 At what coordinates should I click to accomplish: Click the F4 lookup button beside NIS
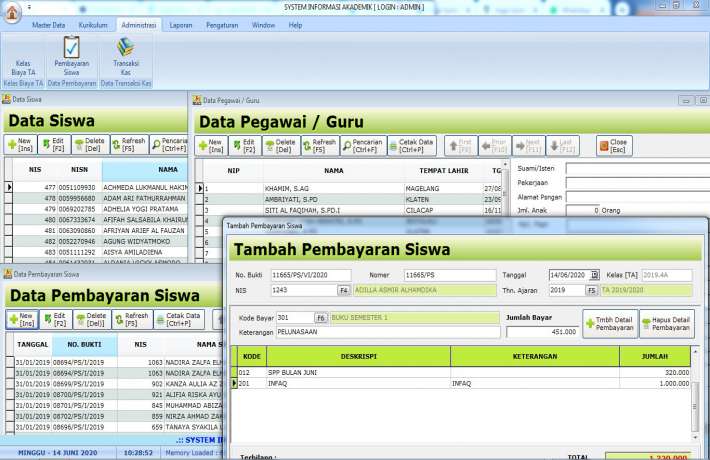coord(343,290)
